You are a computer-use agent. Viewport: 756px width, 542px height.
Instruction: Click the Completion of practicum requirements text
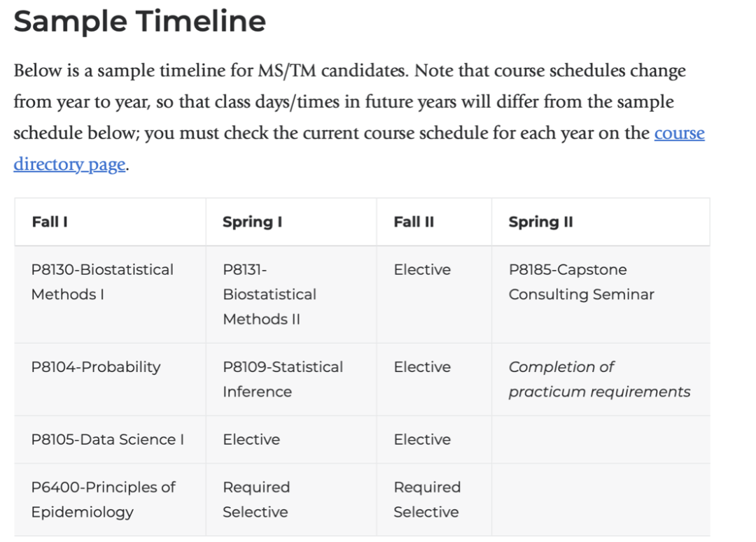tap(599, 379)
